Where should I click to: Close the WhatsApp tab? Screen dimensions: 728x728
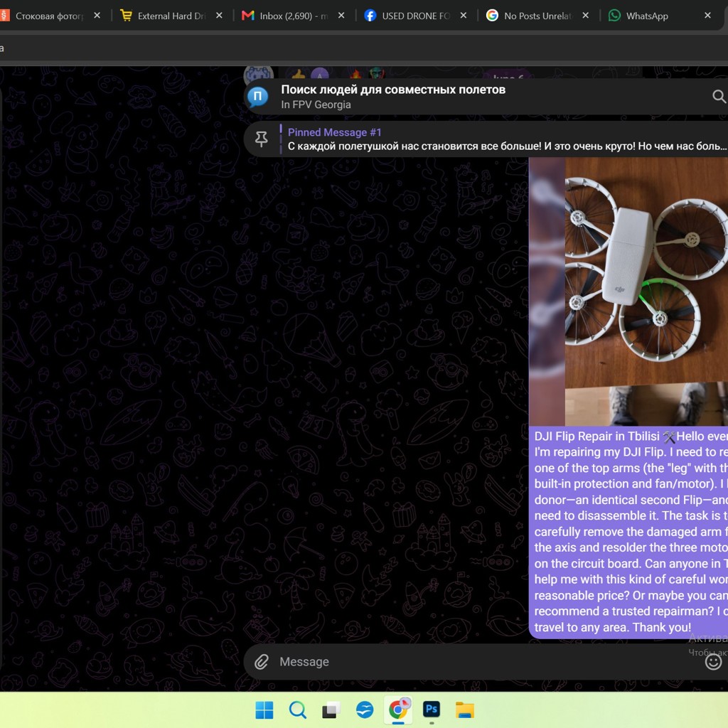click(x=707, y=16)
